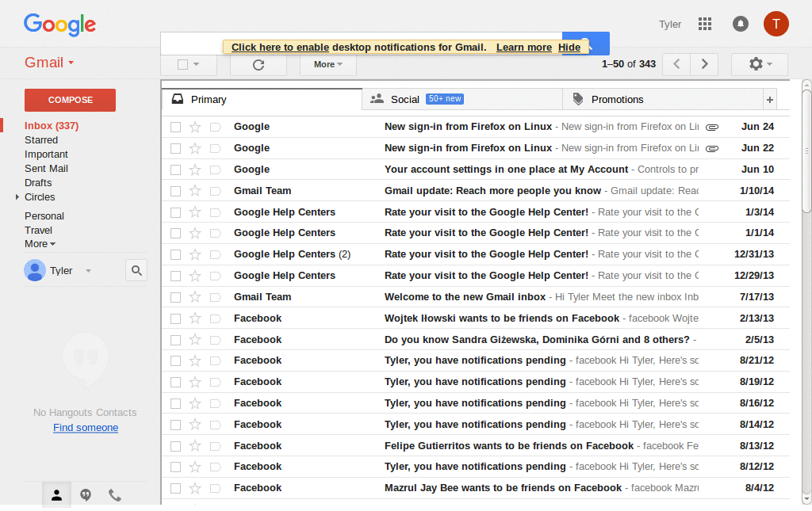Open the Google apps grid

pyautogui.click(x=704, y=24)
